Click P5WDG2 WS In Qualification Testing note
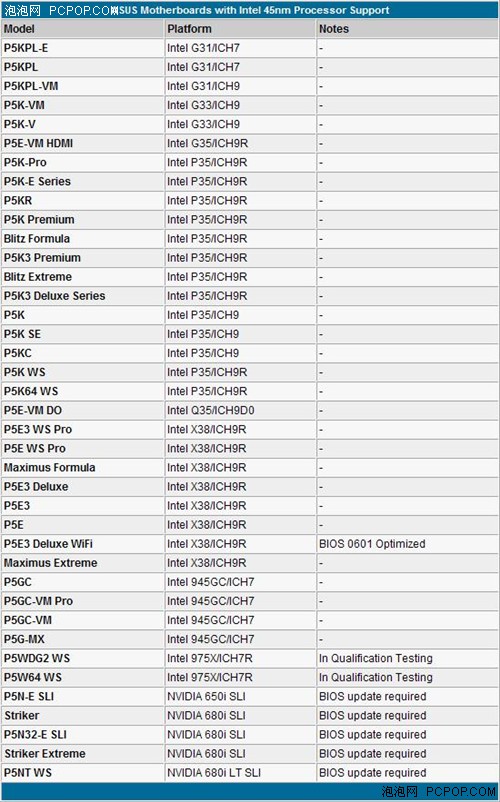 tap(376, 658)
